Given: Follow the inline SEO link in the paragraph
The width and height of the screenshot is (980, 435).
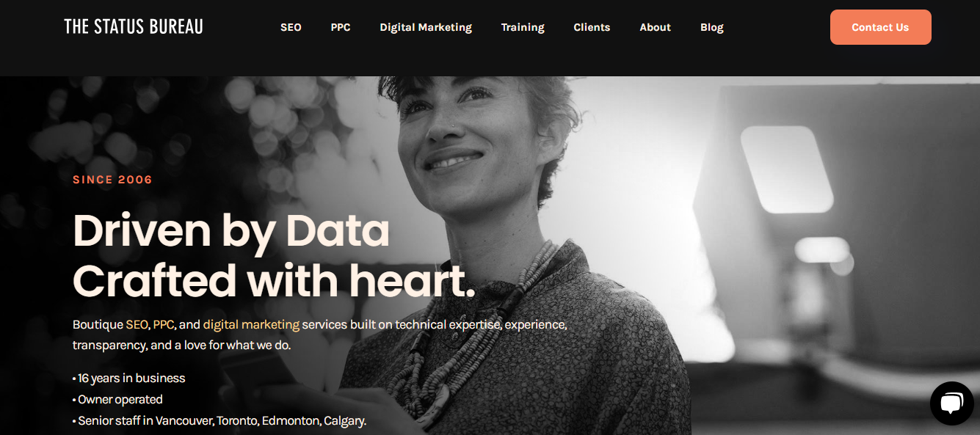Looking at the screenshot, I should point(137,324).
